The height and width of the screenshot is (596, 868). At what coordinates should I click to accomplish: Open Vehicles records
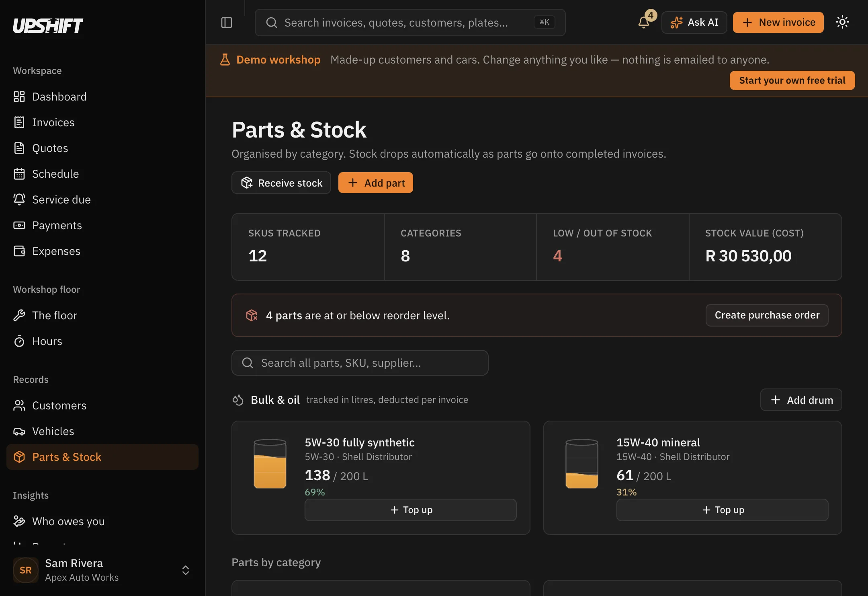[102, 431]
